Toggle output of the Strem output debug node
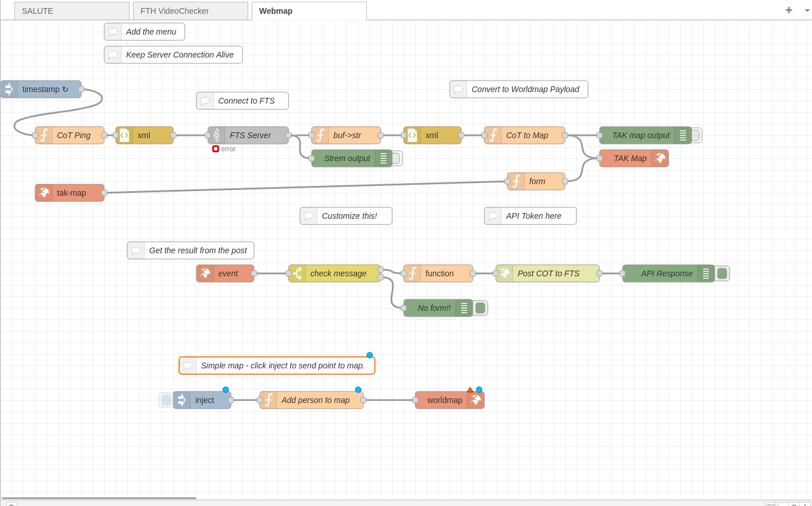Viewport: 812px width, 506px height. coord(395,158)
